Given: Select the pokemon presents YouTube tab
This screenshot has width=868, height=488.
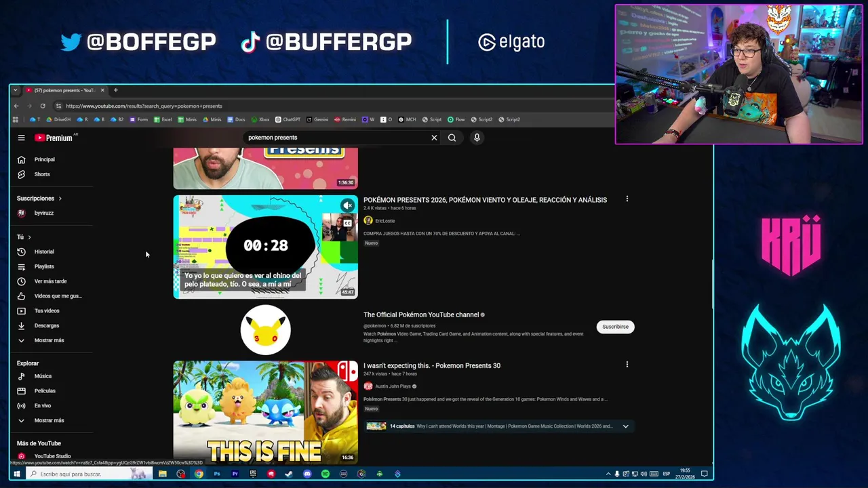Looking at the screenshot, I should click(x=64, y=90).
